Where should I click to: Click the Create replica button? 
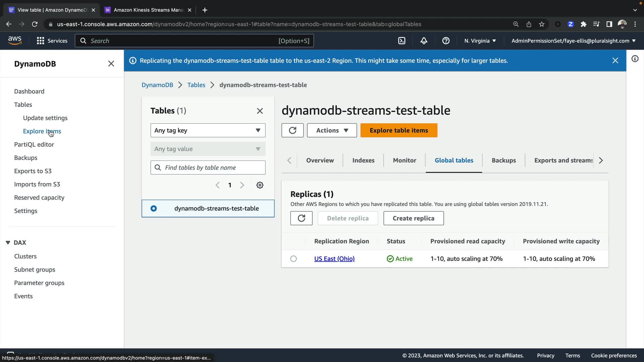(413, 218)
